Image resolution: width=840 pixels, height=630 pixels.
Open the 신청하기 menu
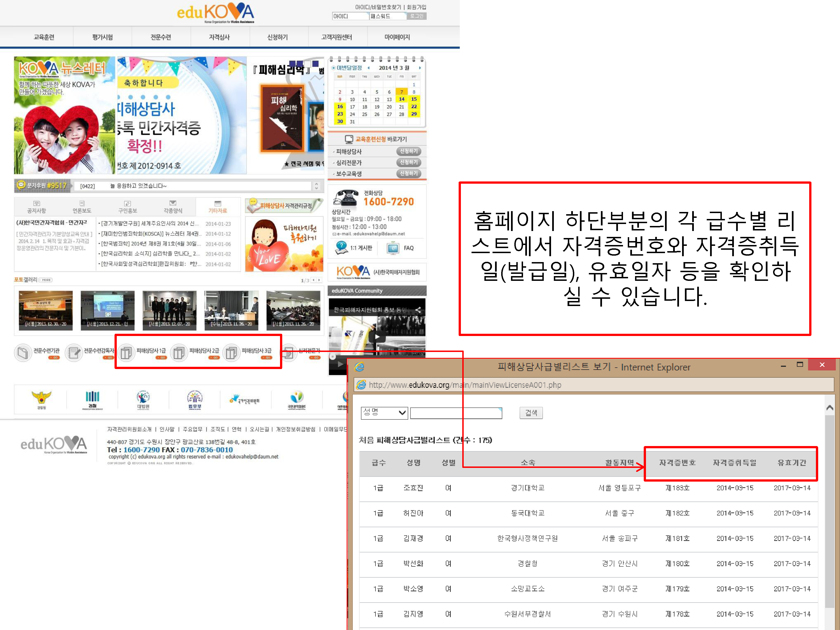click(x=277, y=37)
